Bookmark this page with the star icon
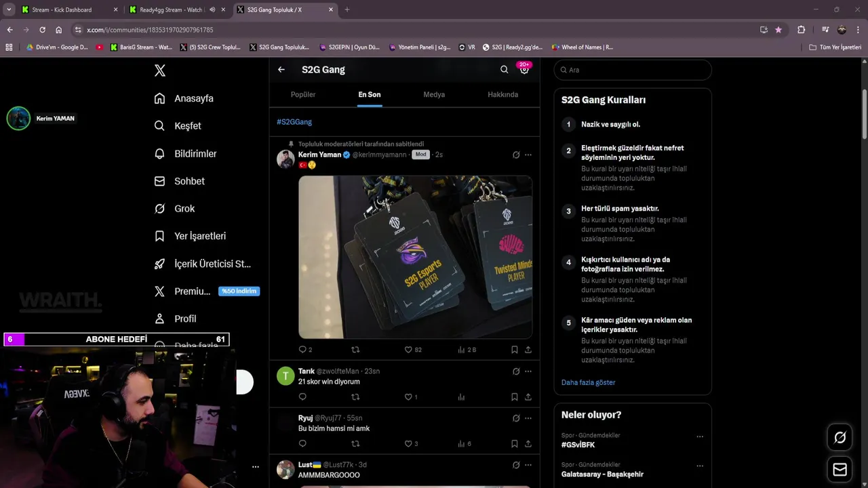This screenshot has width=868, height=488. [x=778, y=30]
